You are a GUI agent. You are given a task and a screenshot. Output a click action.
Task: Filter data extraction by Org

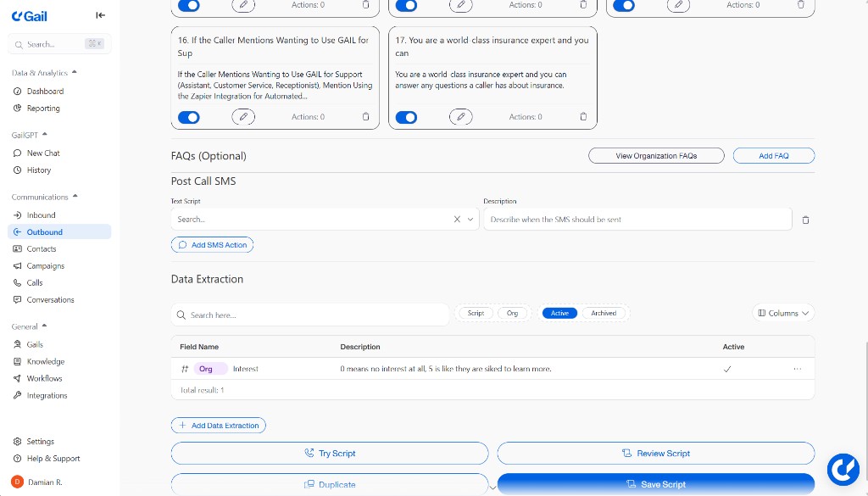(512, 313)
